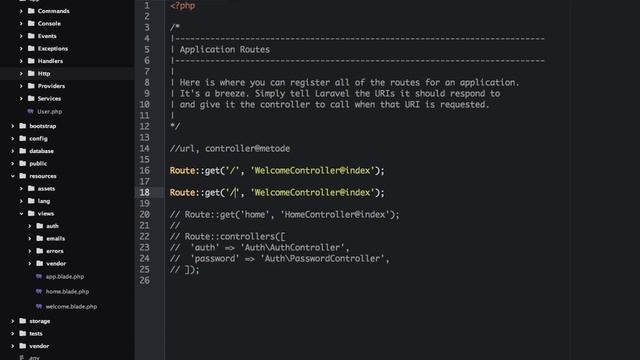Expand the config folder chevron
The width and height of the screenshot is (640, 360).
(x=13, y=138)
